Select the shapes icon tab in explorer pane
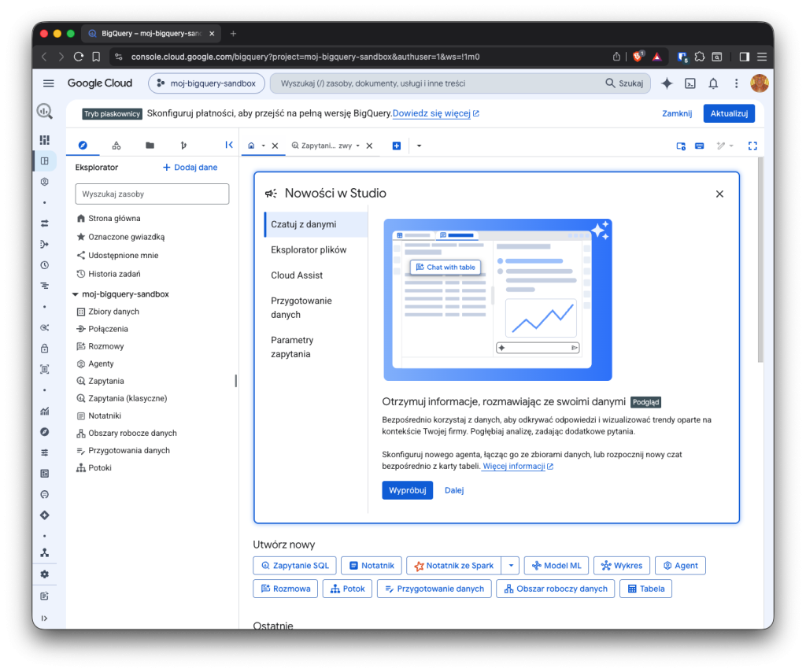 (116, 146)
